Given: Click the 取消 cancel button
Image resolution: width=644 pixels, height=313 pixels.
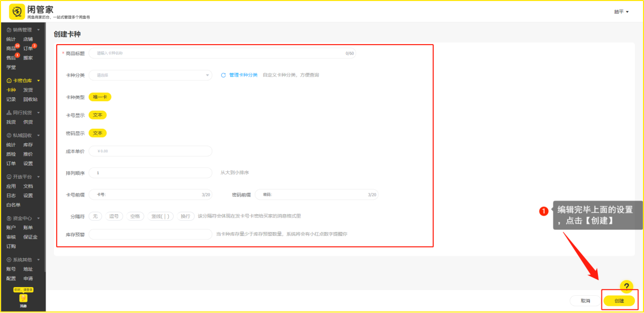Looking at the screenshot, I should 585,301.
